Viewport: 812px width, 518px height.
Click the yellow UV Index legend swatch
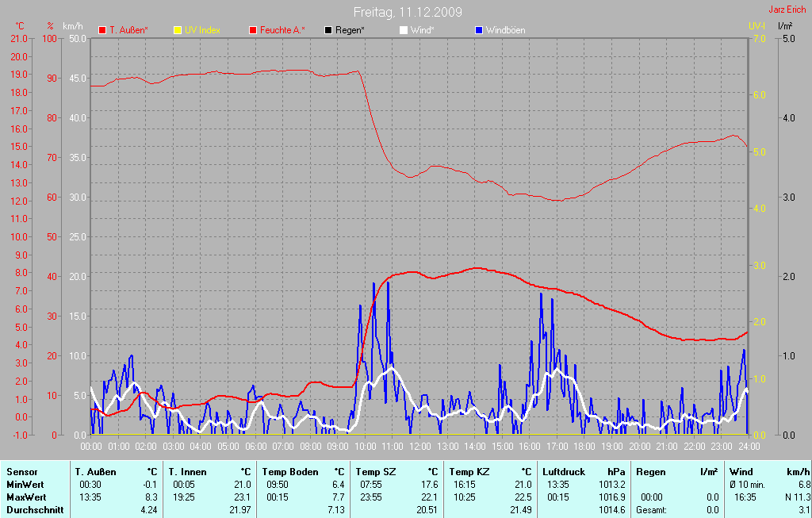point(177,30)
